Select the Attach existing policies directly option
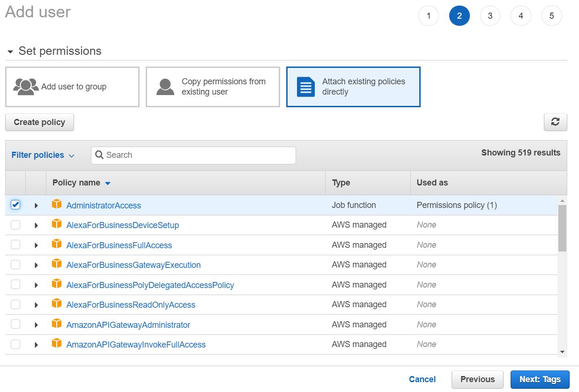The image size is (579, 392). [353, 87]
